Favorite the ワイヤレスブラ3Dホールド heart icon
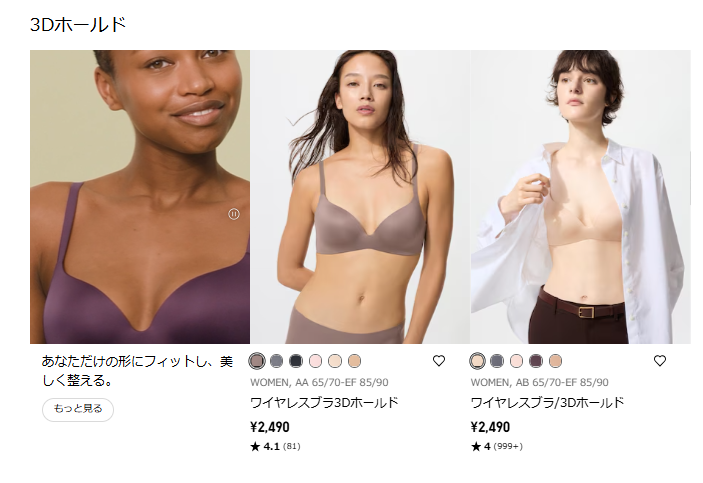 click(x=439, y=361)
